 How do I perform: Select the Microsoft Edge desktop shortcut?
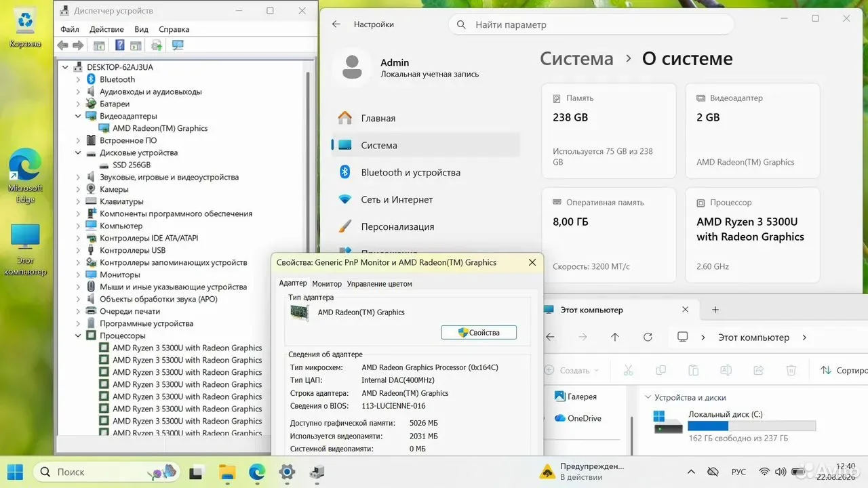[x=25, y=176]
